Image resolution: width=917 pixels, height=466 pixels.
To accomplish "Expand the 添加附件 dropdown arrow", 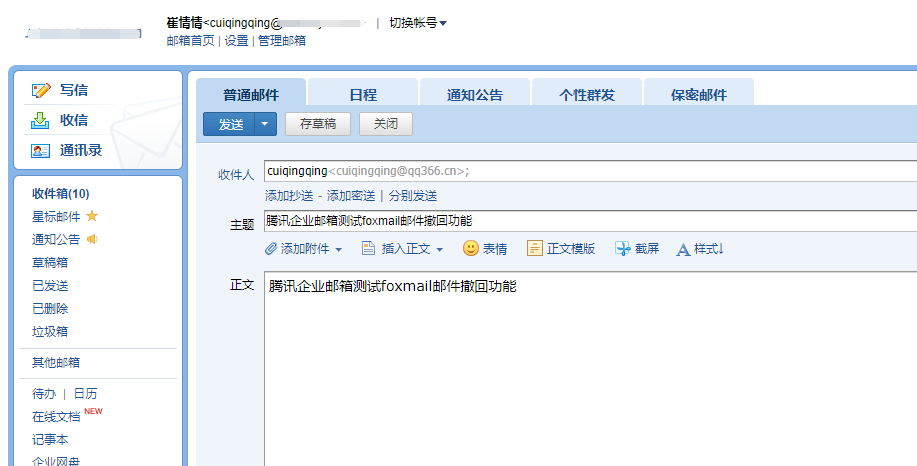I will tap(338, 249).
